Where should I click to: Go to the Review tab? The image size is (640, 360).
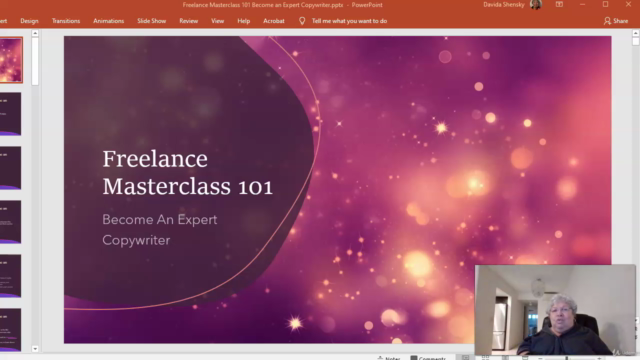[189, 21]
